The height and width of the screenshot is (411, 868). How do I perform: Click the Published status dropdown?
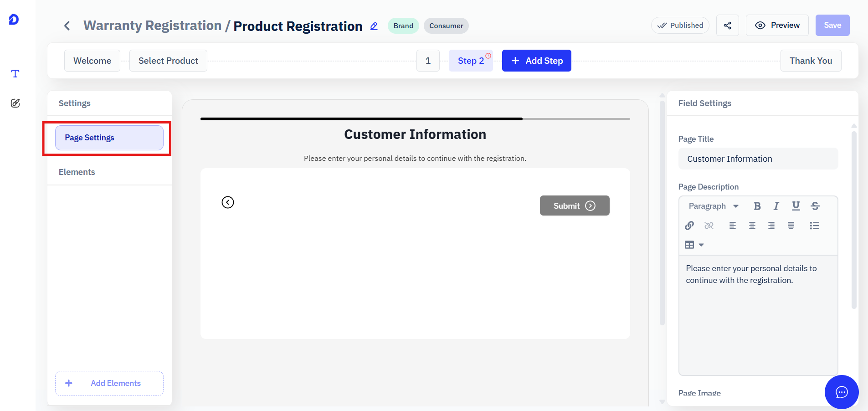680,26
